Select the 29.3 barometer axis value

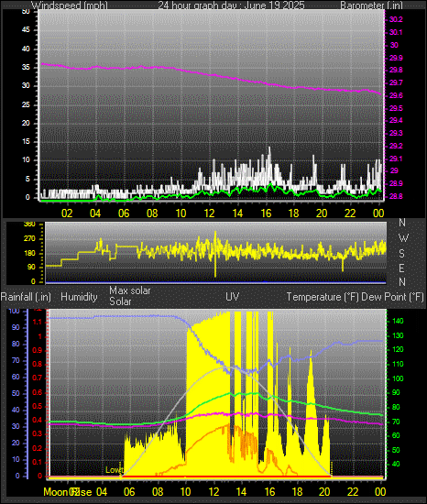(x=396, y=133)
